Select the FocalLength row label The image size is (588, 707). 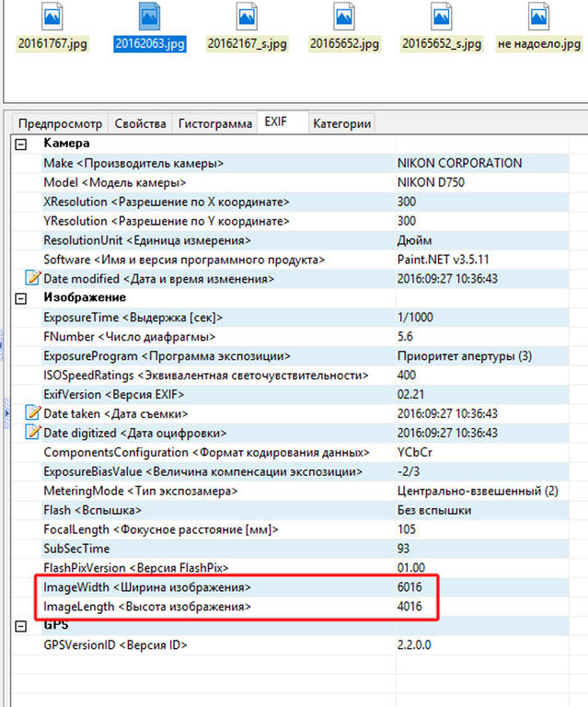(x=161, y=530)
